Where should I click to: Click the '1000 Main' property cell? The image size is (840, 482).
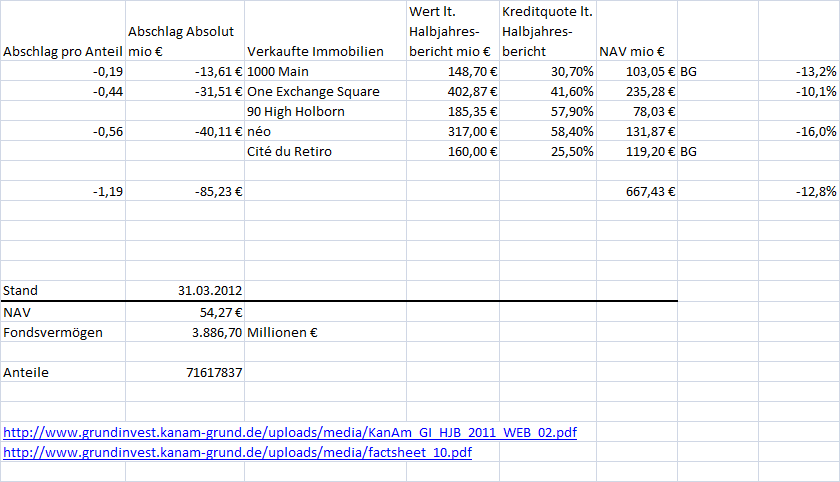pos(276,72)
